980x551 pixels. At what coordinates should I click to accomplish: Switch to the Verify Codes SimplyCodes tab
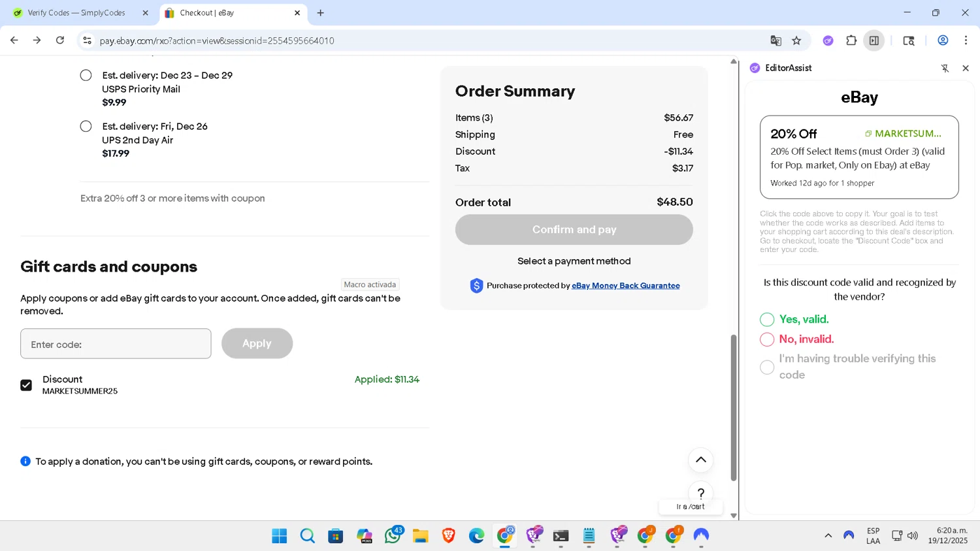tap(76, 13)
